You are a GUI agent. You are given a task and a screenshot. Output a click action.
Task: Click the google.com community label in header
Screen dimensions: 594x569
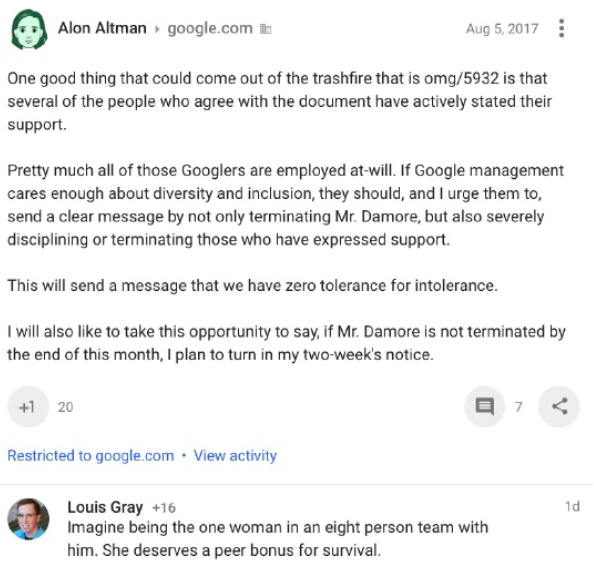210,28
